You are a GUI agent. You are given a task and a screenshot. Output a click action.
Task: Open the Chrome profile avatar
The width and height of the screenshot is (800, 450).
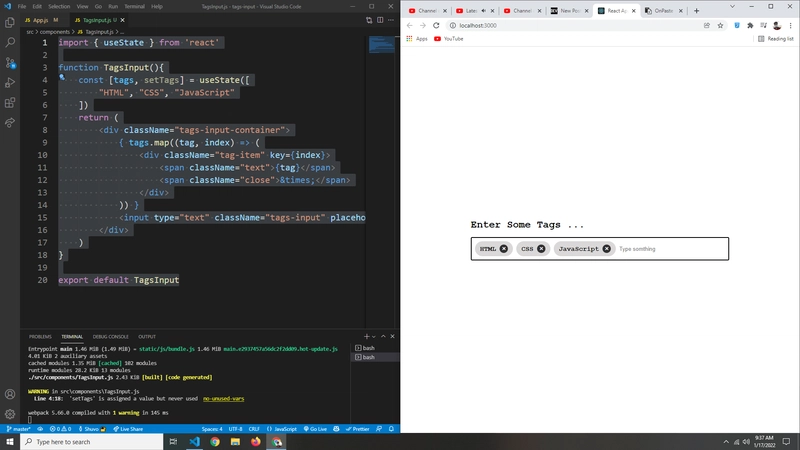coord(777,25)
